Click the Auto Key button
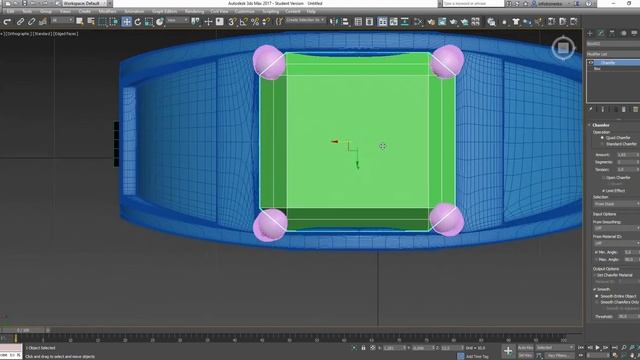This screenshot has height=360, width=640. (x=525, y=348)
